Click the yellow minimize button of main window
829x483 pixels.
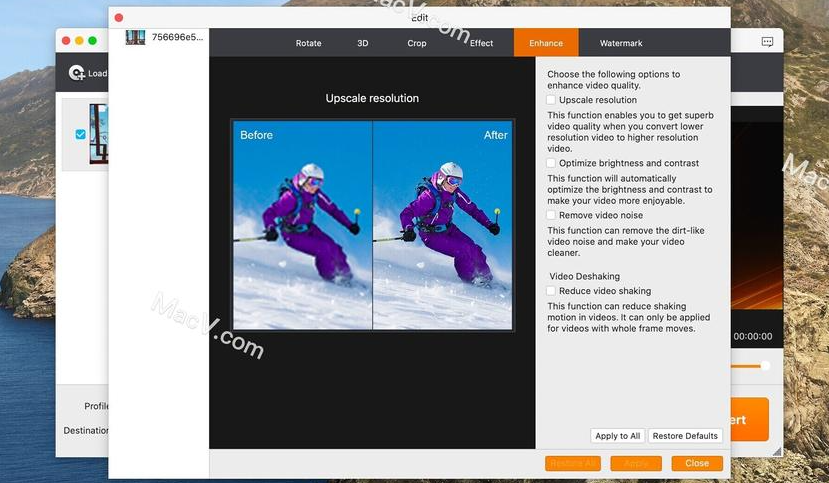coord(79,41)
